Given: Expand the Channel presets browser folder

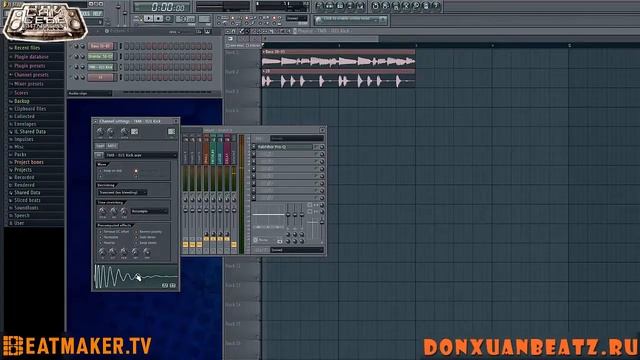Looking at the screenshot, I should [x=31, y=75].
